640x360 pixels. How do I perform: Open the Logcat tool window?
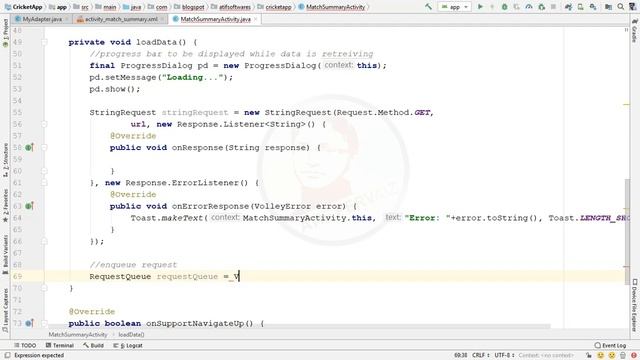[x=128, y=345]
